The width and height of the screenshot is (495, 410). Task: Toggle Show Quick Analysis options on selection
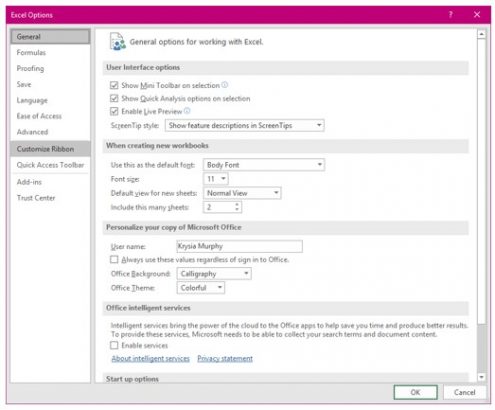(x=114, y=98)
